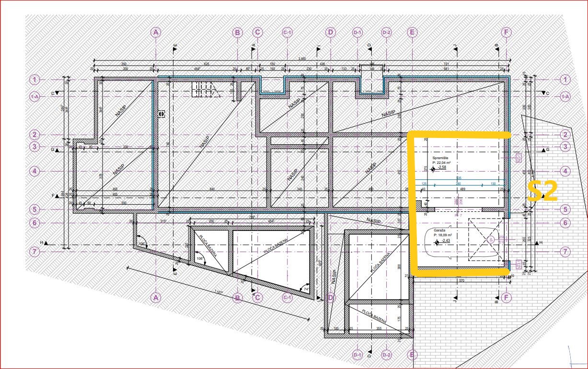
Task: Select grid bubble 7 on the left
Action: pos(34,252)
